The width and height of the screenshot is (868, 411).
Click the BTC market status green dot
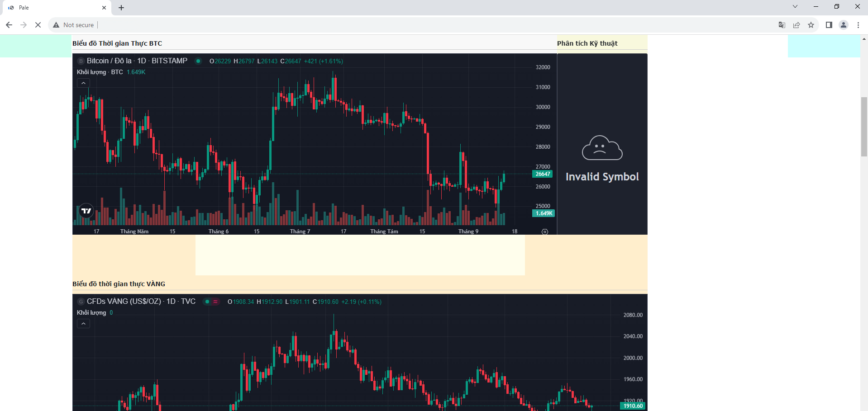click(198, 61)
